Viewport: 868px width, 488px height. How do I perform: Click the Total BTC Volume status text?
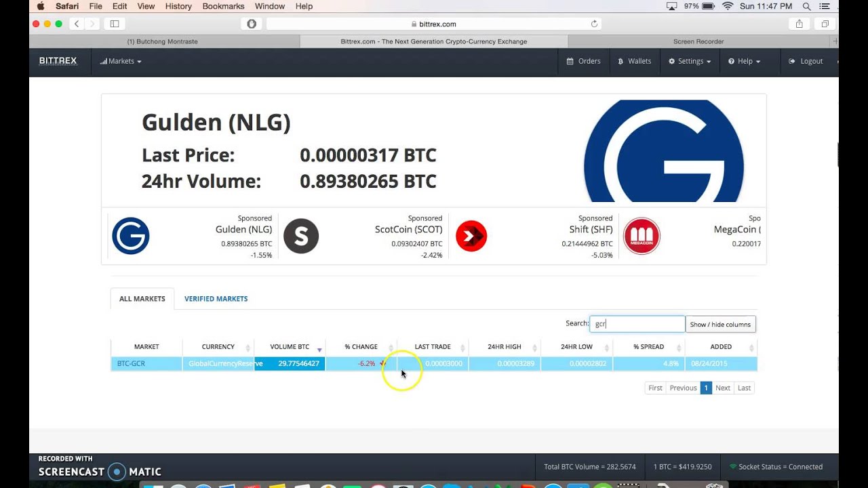tap(590, 467)
